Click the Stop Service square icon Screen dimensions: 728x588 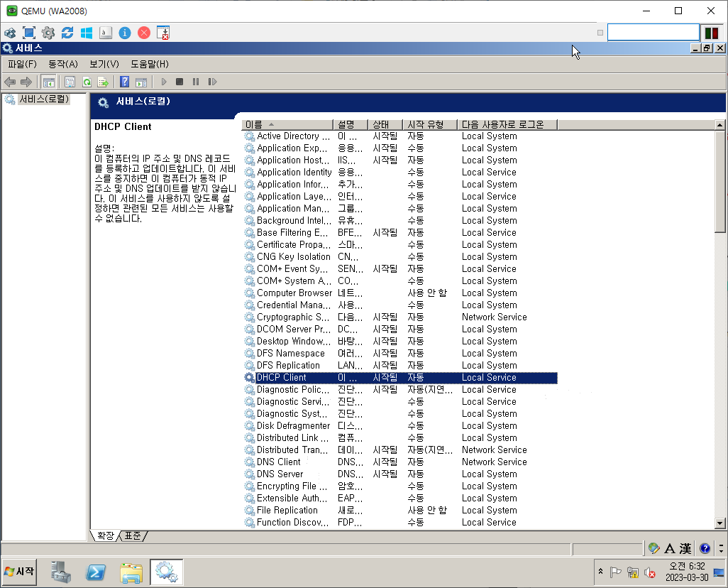tap(180, 82)
